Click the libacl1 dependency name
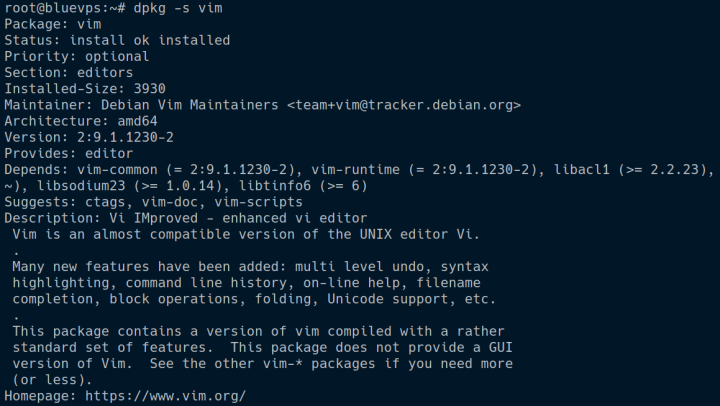This screenshot has height=406, width=720. [582, 170]
